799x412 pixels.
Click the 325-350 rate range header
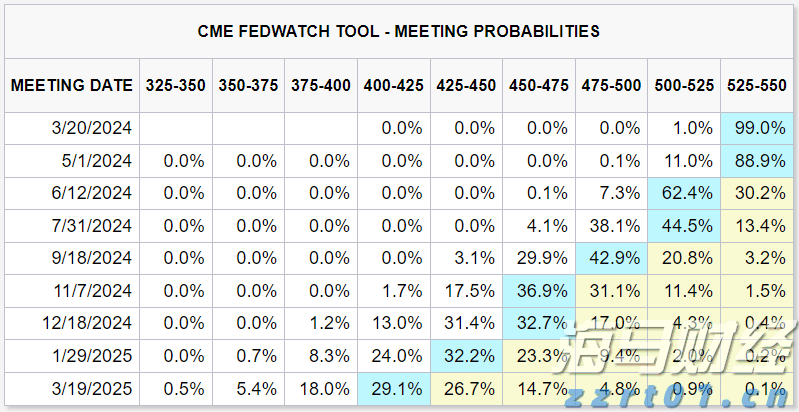176,86
